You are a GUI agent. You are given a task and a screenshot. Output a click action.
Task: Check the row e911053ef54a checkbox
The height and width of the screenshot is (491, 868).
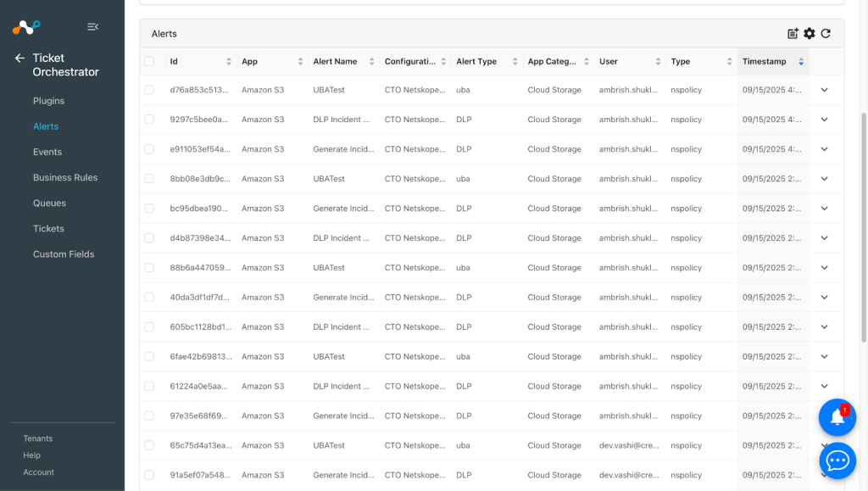point(149,149)
